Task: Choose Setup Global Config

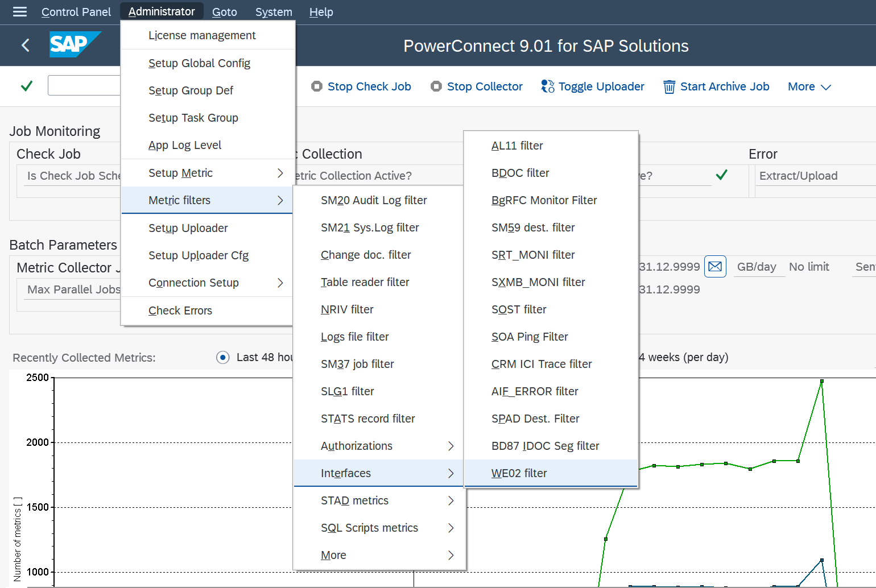Action: (208, 63)
